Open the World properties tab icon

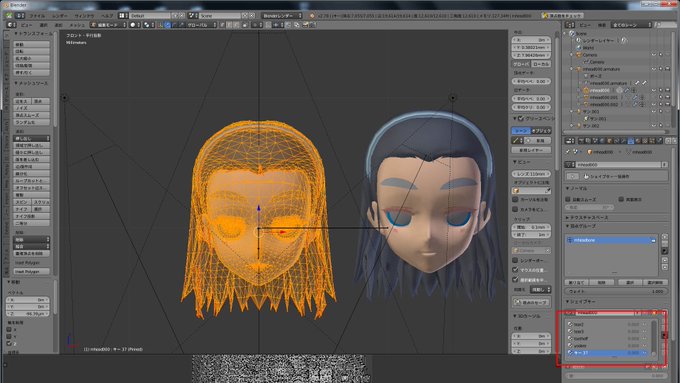point(602,141)
